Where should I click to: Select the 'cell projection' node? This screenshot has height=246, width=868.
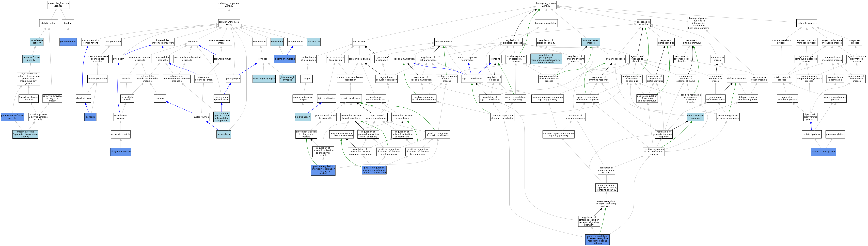[x=113, y=42]
